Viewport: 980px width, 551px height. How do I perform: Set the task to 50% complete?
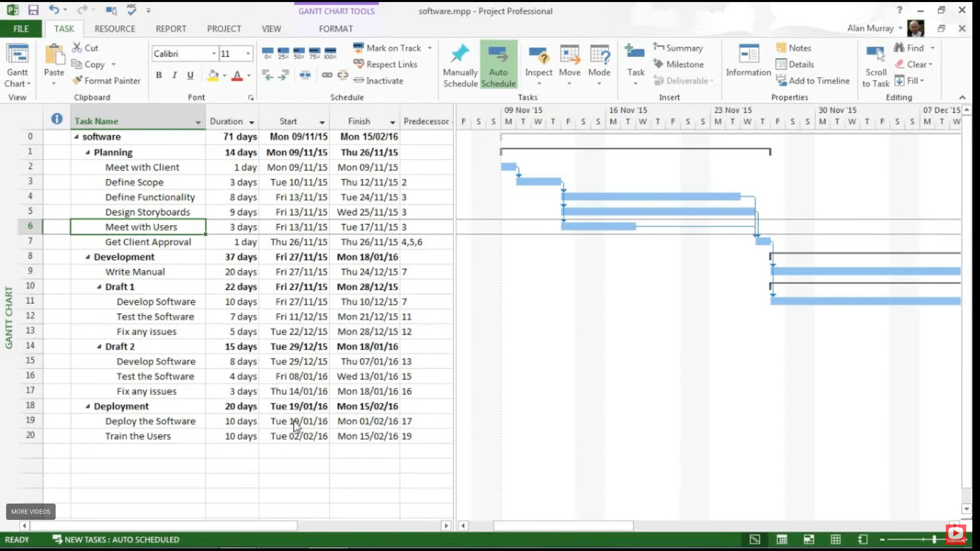299,52
